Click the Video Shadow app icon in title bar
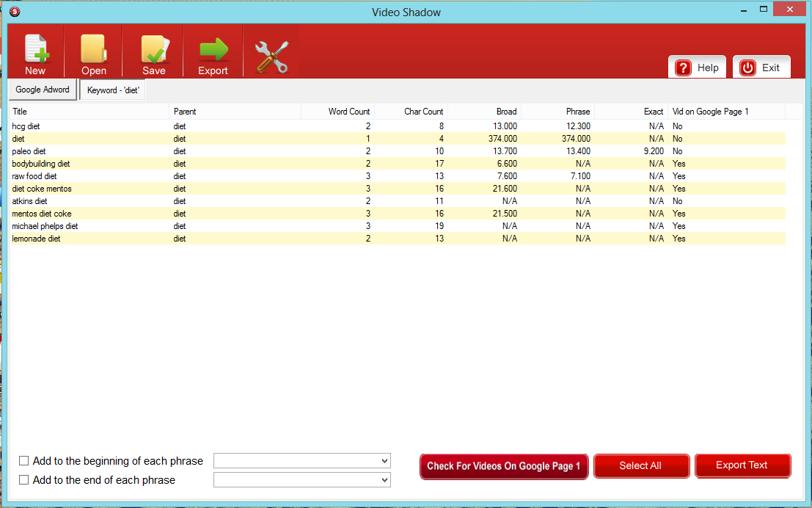This screenshot has width=812, height=508. pyautogui.click(x=15, y=12)
